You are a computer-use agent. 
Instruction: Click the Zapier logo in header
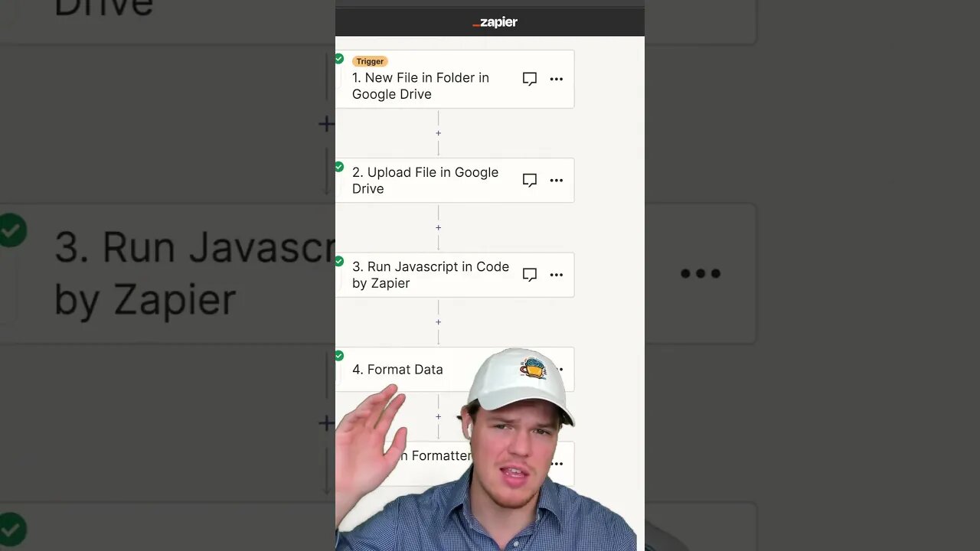[495, 22]
